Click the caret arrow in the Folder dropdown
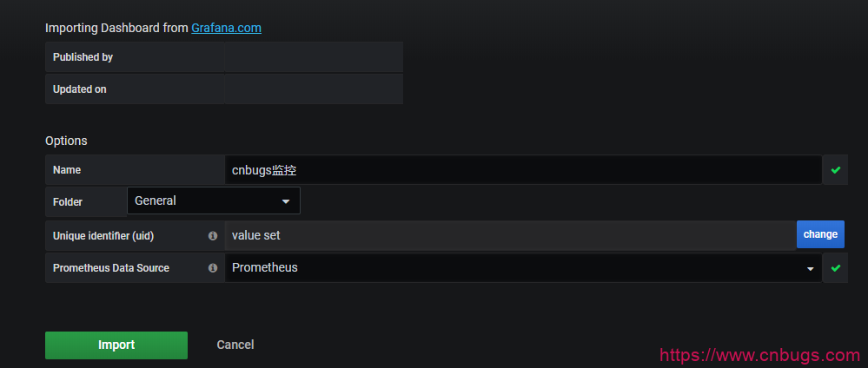This screenshot has width=868, height=368. pos(286,201)
